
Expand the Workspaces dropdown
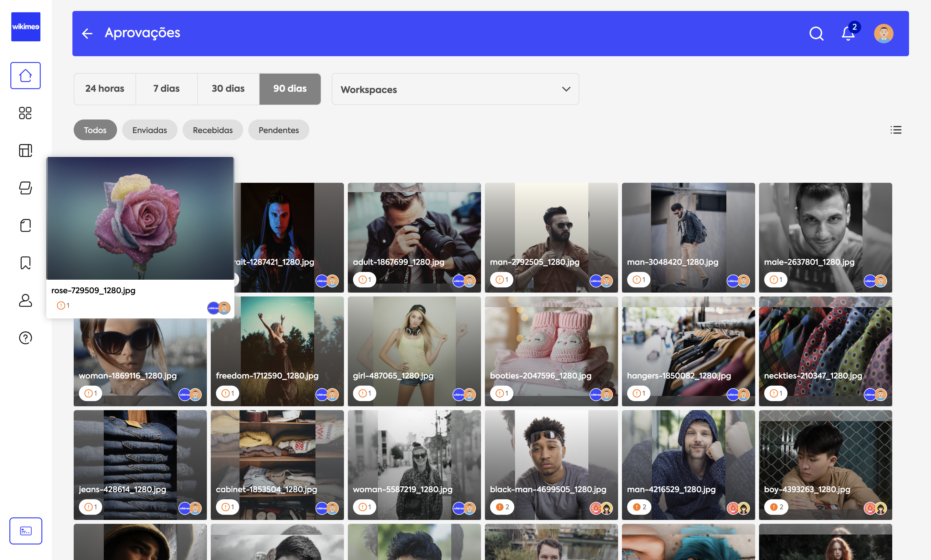(455, 89)
